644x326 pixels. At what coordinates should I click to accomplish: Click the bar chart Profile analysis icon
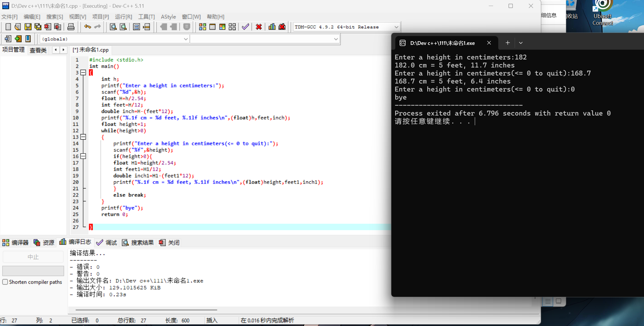tap(272, 27)
